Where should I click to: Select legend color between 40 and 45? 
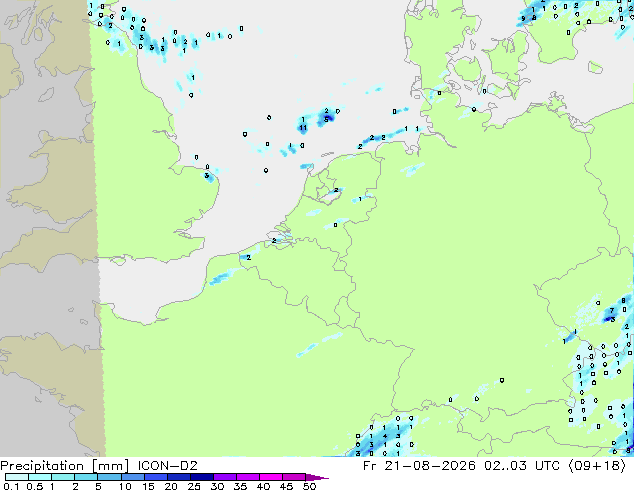click(x=270, y=477)
